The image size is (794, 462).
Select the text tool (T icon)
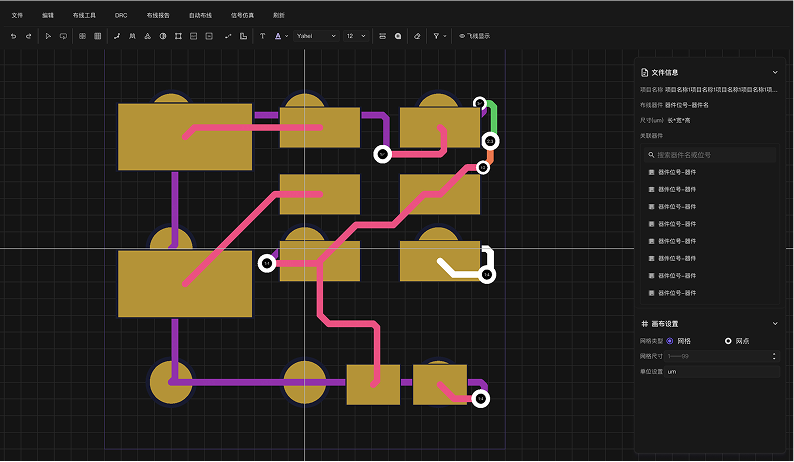tap(262, 36)
